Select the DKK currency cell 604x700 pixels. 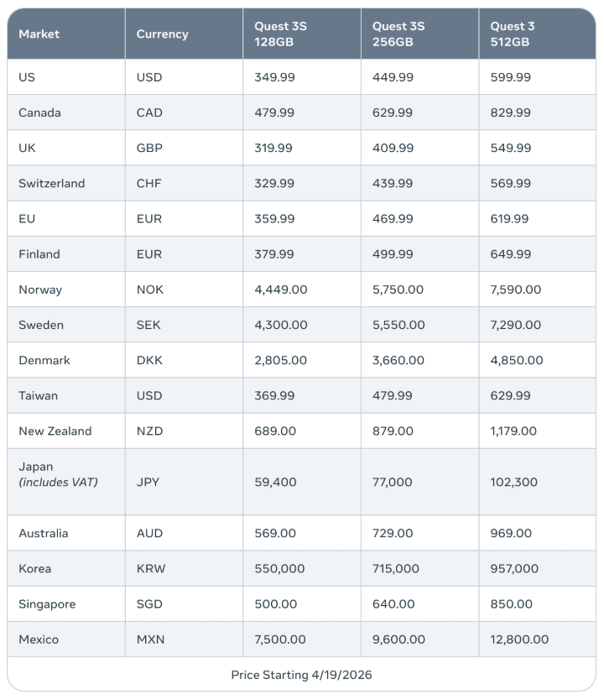[x=149, y=360]
